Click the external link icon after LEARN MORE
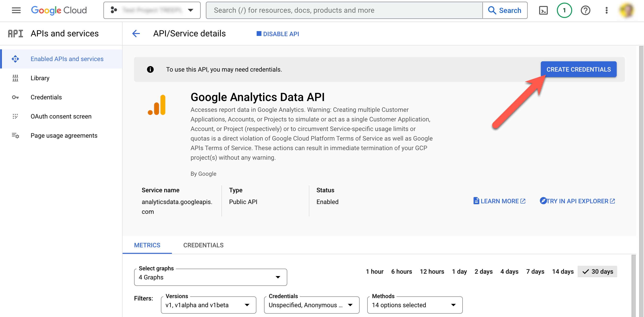 [x=523, y=201]
